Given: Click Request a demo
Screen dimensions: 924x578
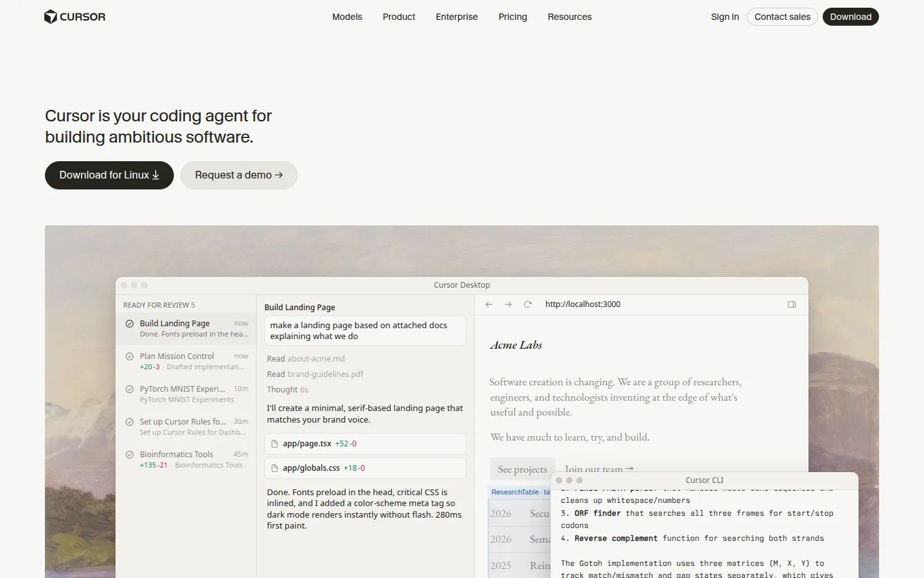Looking at the screenshot, I should 239,175.
